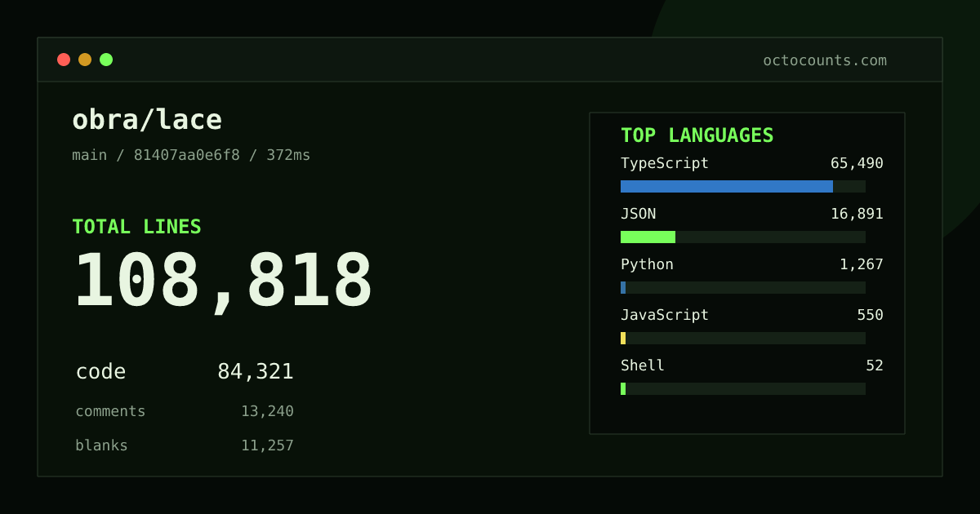Click the 52 Shell count
The width and height of the screenshot is (980, 514).
(875, 366)
